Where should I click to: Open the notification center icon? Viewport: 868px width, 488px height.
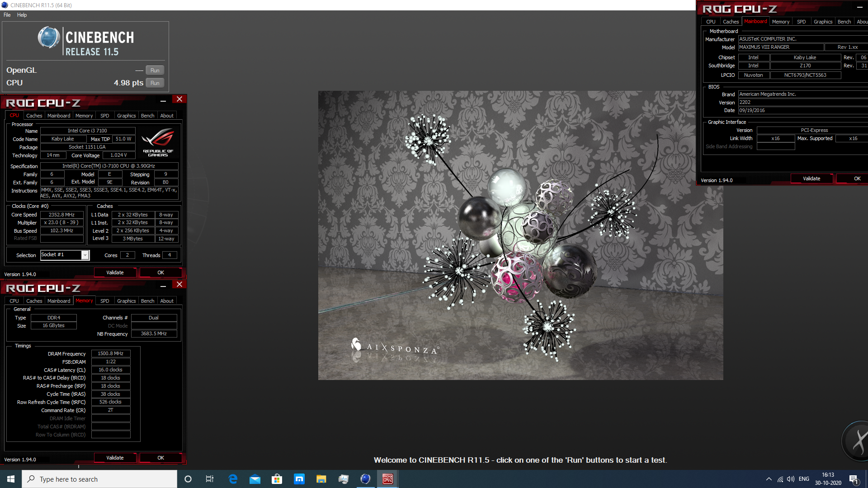tap(854, 479)
